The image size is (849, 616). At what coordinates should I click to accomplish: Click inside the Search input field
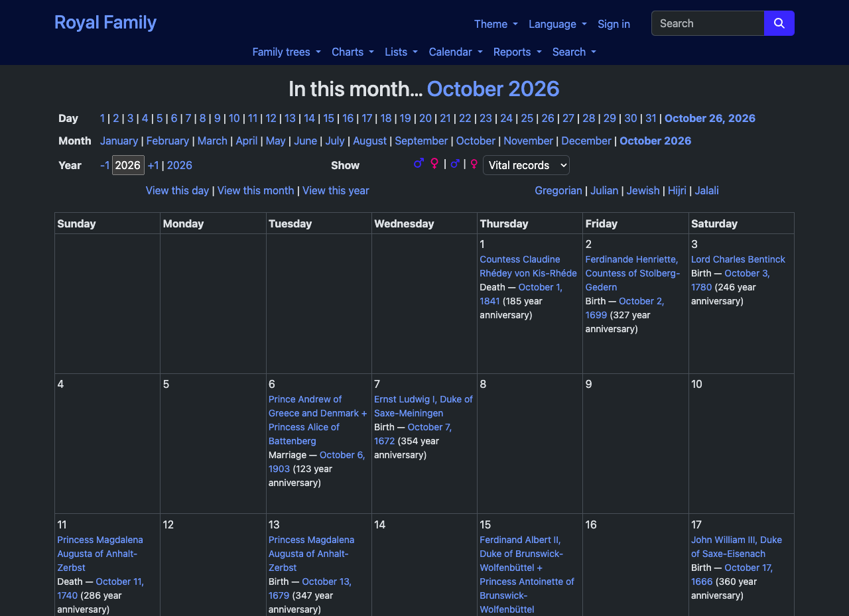[708, 23]
